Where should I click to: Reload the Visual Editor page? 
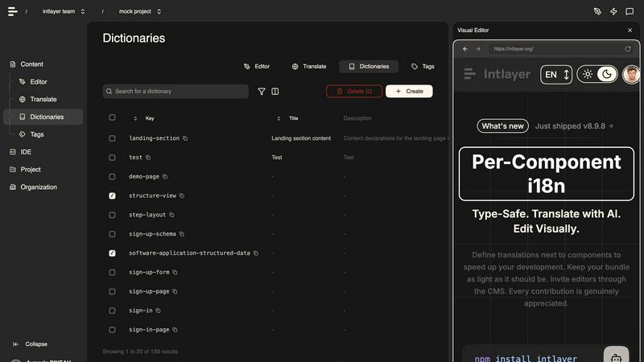point(628,49)
